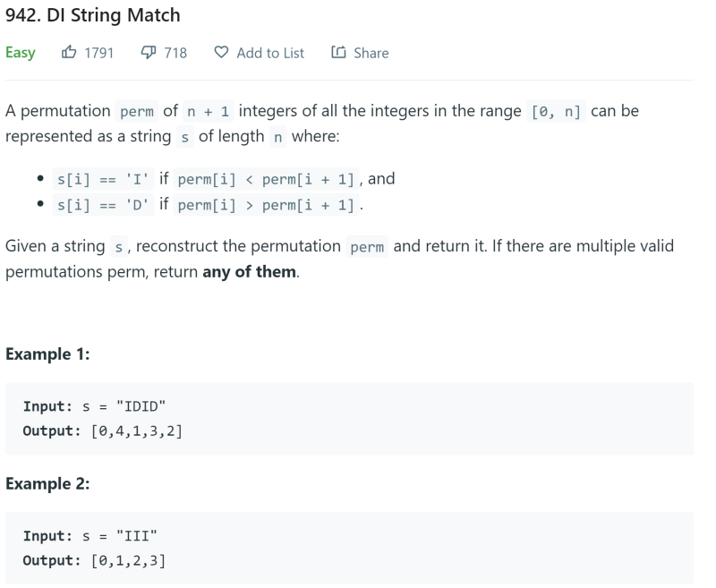The height and width of the screenshot is (588, 716).
Task: Click the inline code 'n + 1'
Action: point(207,112)
